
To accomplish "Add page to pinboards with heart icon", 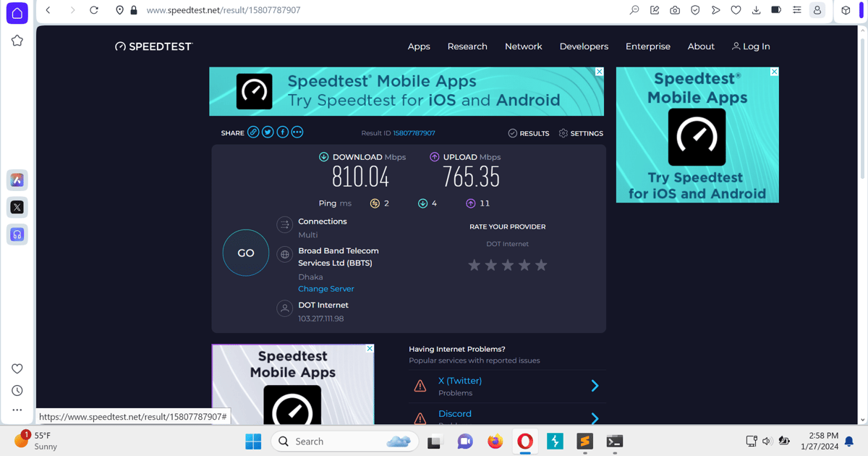I will click(x=736, y=10).
